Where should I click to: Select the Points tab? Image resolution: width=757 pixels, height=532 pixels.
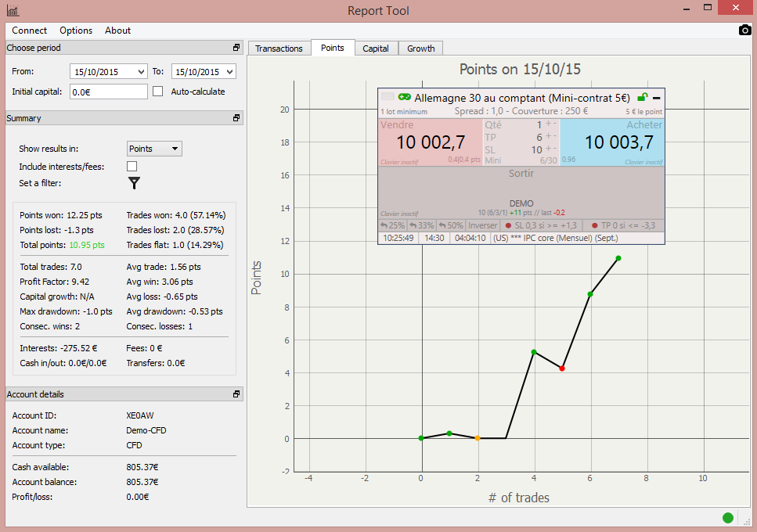click(333, 48)
